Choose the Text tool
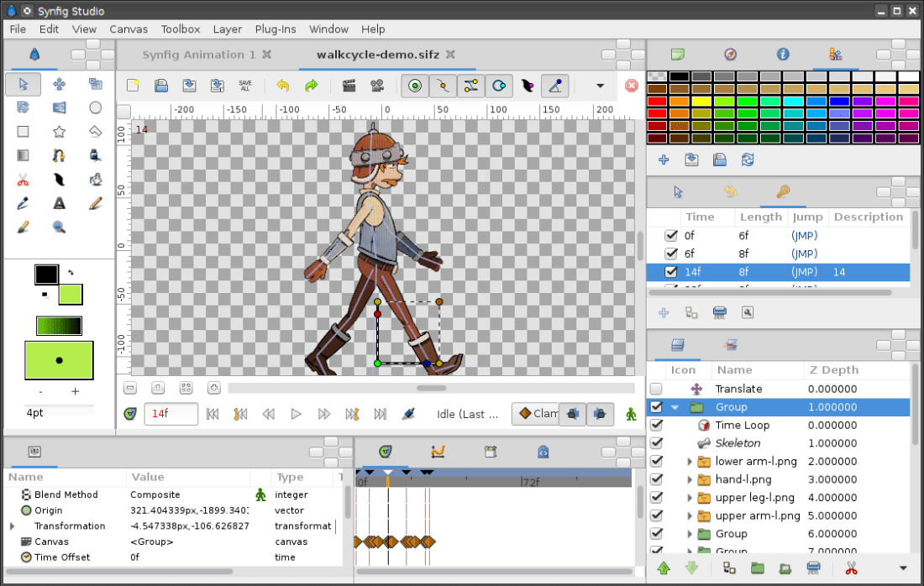 [59, 204]
